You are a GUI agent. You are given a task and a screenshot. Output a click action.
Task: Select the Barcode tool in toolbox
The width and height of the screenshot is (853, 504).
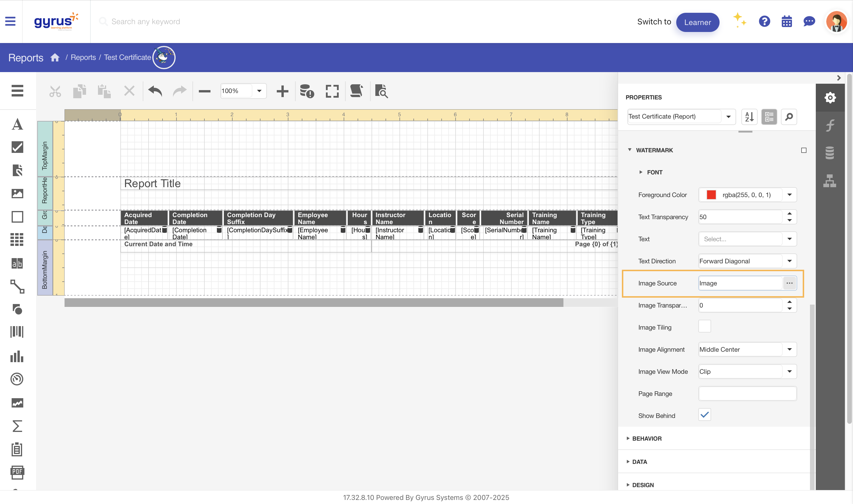pos(17,332)
